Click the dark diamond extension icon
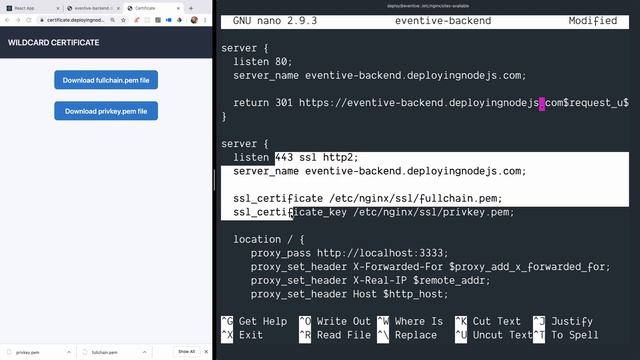 pyautogui.click(x=179, y=20)
